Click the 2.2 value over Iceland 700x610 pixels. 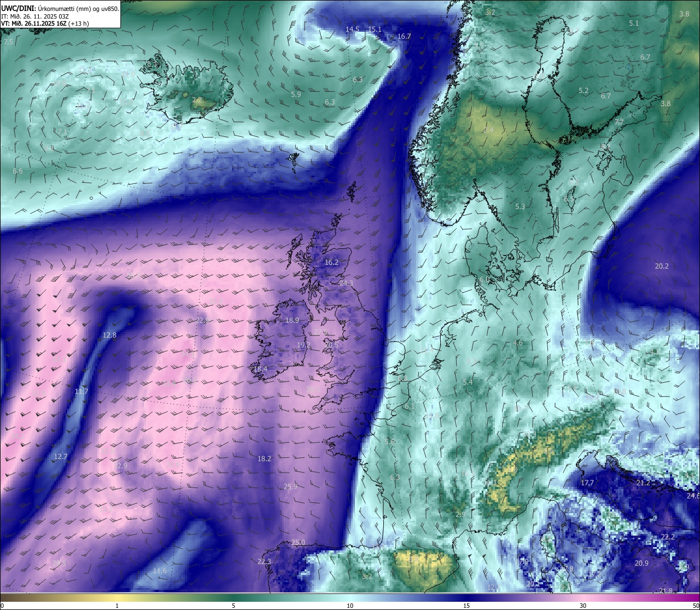[x=197, y=100]
